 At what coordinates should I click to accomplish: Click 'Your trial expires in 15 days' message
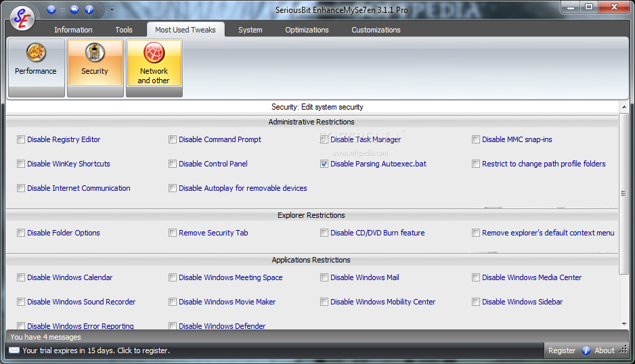coord(96,350)
